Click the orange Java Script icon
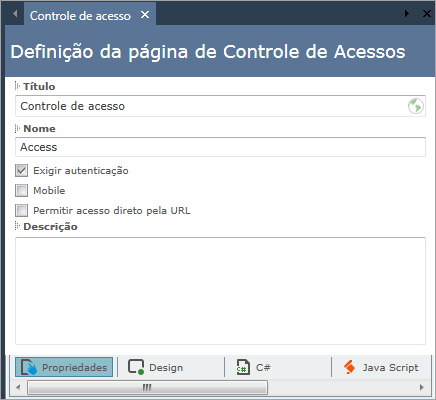The height and width of the screenshot is (400, 436). pyautogui.click(x=350, y=367)
